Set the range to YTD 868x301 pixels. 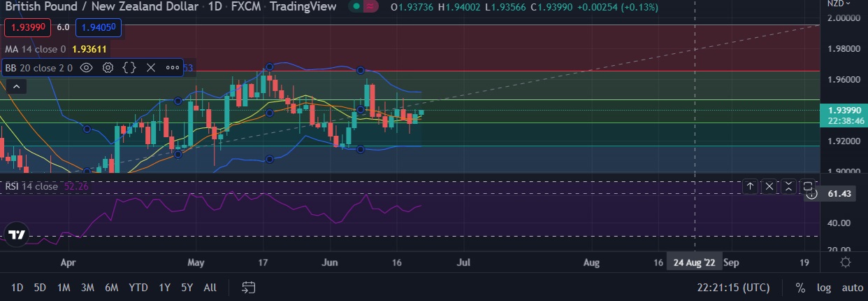[x=138, y=287]
